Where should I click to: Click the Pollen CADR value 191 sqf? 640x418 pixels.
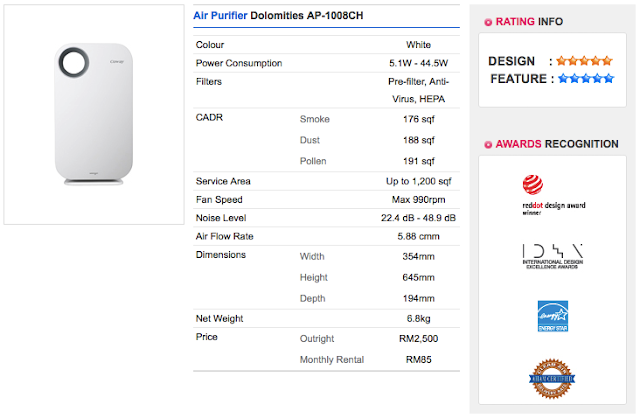coord(418,161)
